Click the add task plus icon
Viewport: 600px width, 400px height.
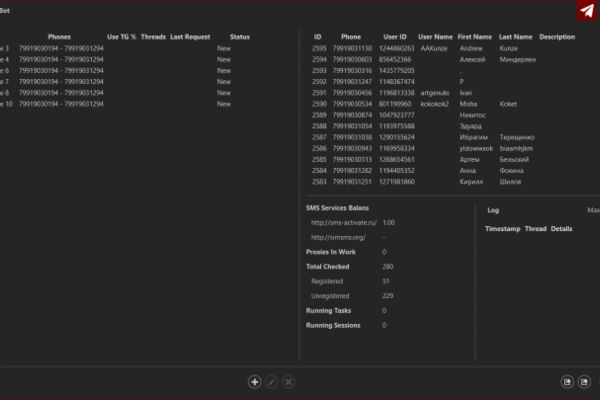pos(254,382)
